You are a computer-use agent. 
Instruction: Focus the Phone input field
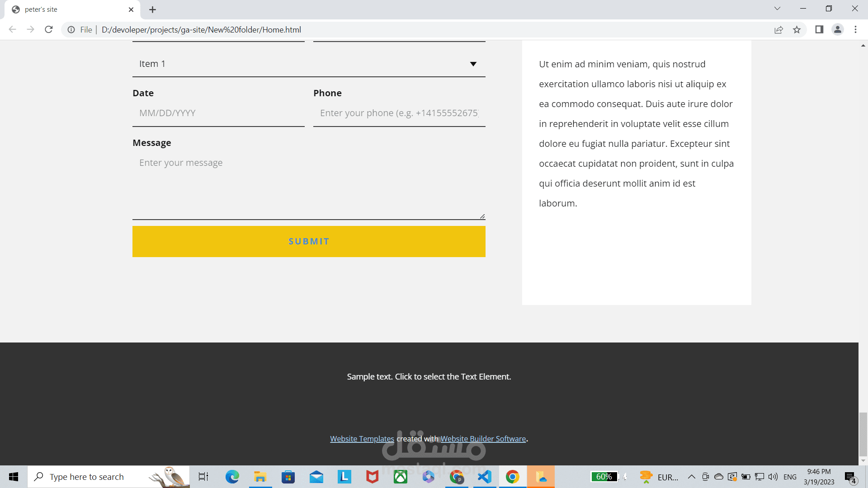point(399,113)
